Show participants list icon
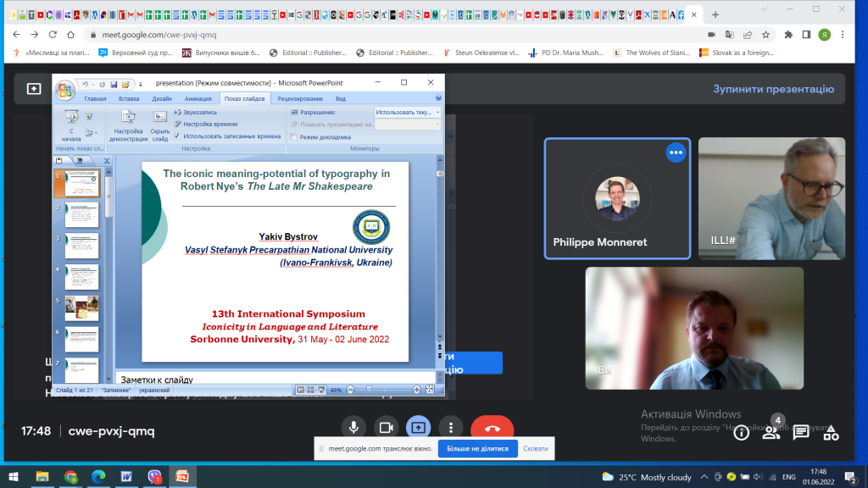Image resolution: width=868 pixels, height=488 pixels. tap(771, 433)
